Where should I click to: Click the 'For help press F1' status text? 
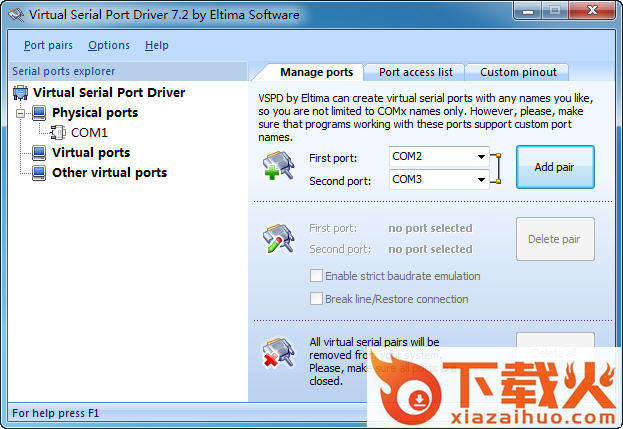[x=56, y=413]
